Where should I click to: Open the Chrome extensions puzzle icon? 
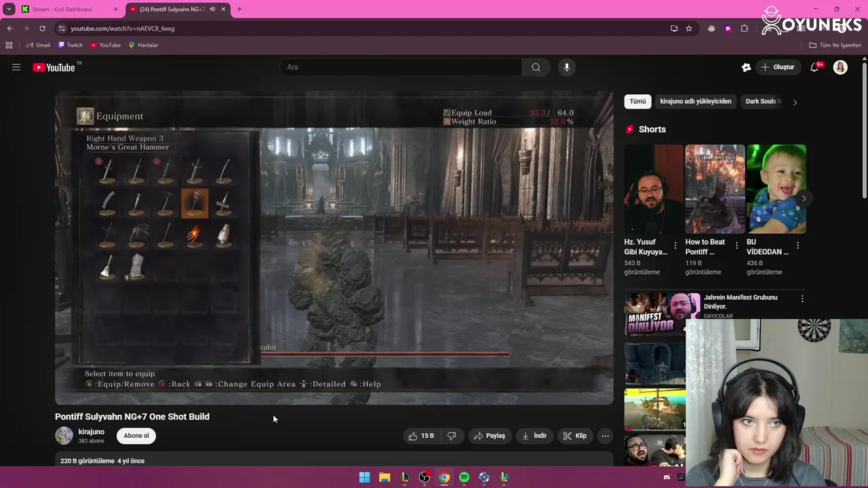point(744,28)
